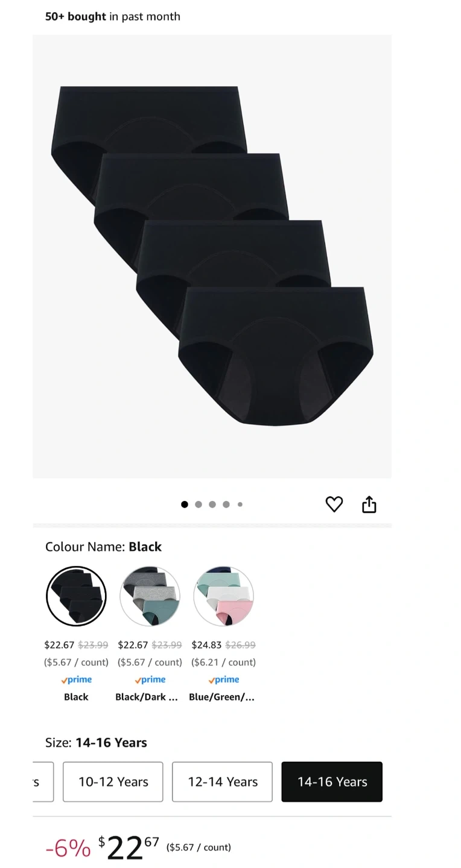Screen dimensions: 461x868
Task: Tap the -6% discount price line
Action: pos(138,848)
